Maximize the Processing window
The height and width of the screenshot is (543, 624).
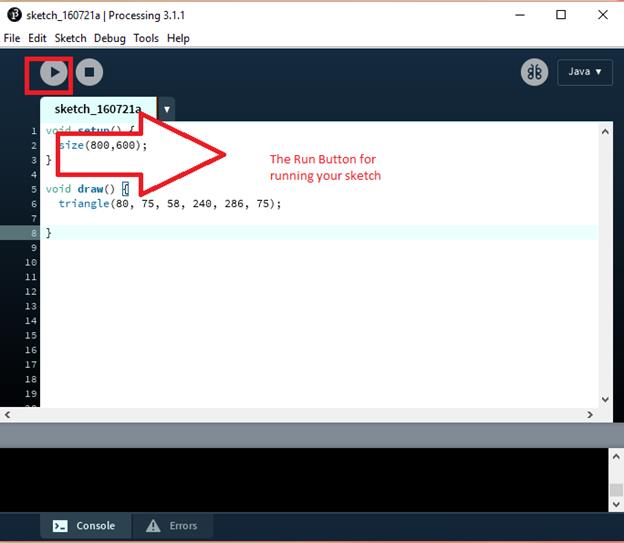(x=561, y=15)
